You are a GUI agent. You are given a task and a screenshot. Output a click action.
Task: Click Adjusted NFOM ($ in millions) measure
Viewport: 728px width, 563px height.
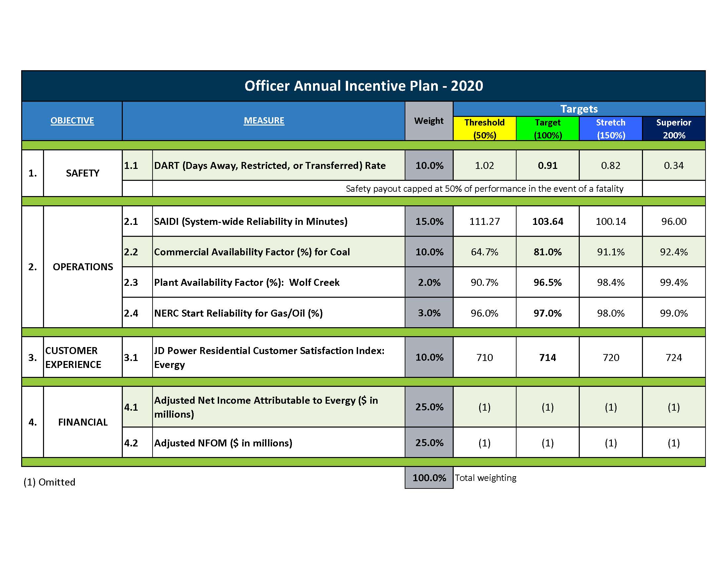[x=223, y=443]
